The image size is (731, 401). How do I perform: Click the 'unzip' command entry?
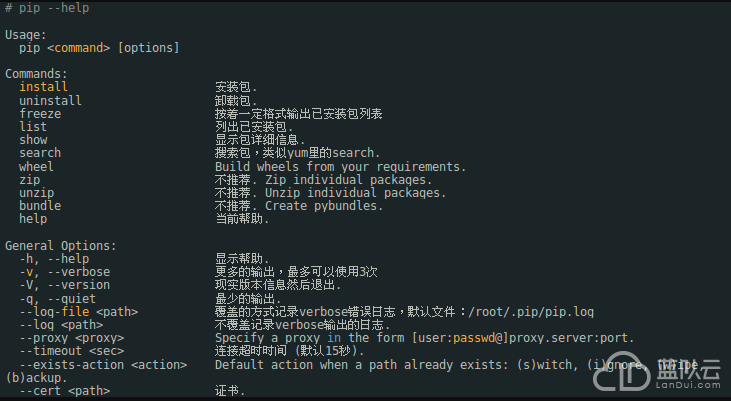click(x=36, y=193)
